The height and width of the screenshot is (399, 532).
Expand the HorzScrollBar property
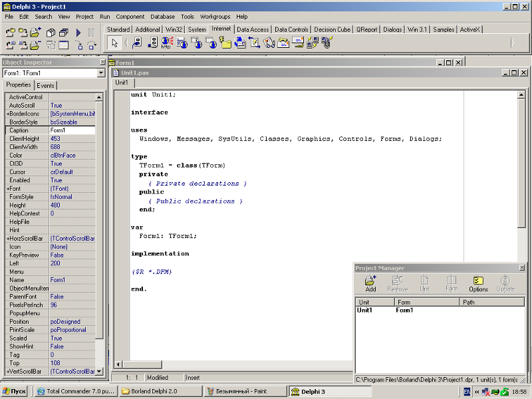pos(7,239)
